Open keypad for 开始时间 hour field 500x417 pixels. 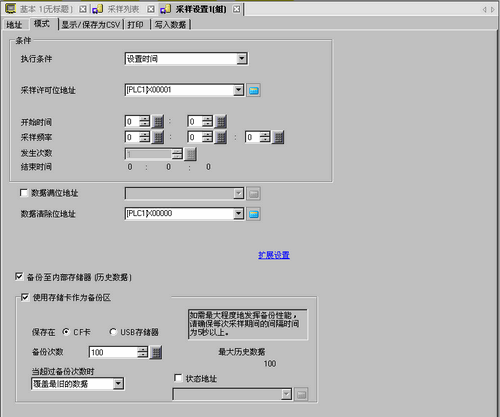click(158, 122)
